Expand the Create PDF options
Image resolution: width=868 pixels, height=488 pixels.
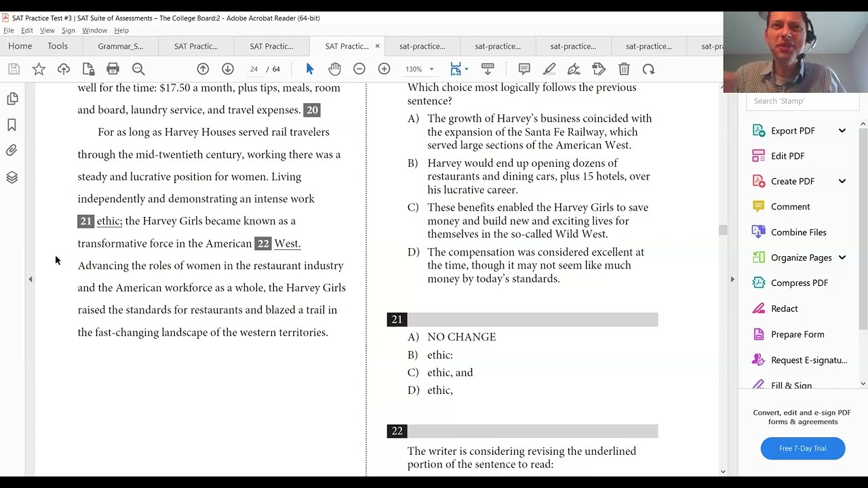click(842, 182)
